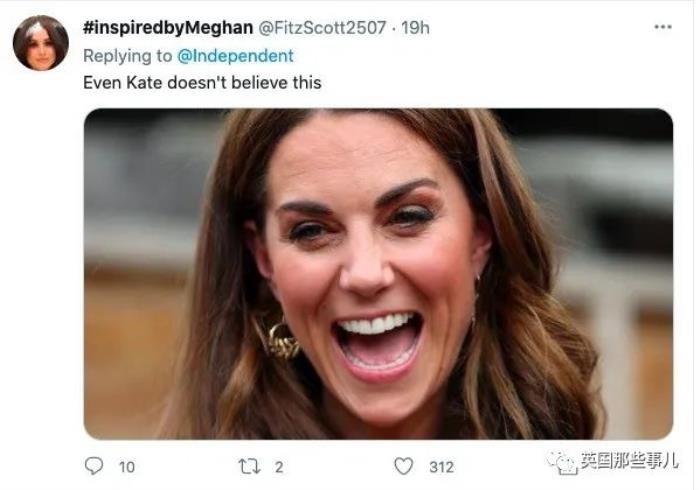This screenshot has height=490, width=700.
Task: Click the retweet arrows icon
Action: coord(247,466)
